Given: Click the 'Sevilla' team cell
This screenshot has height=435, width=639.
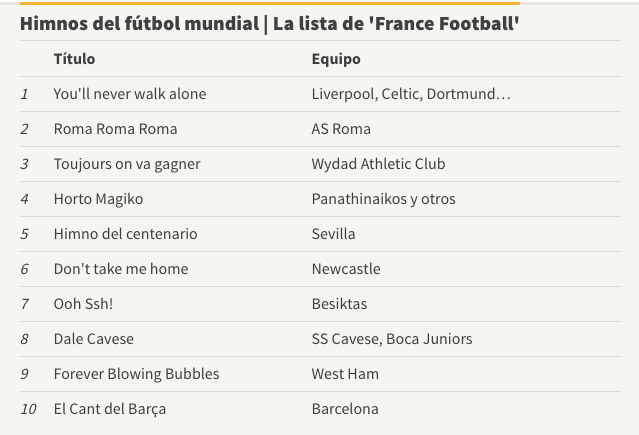Looking at the screenshot, I should (x=333, y=234).
